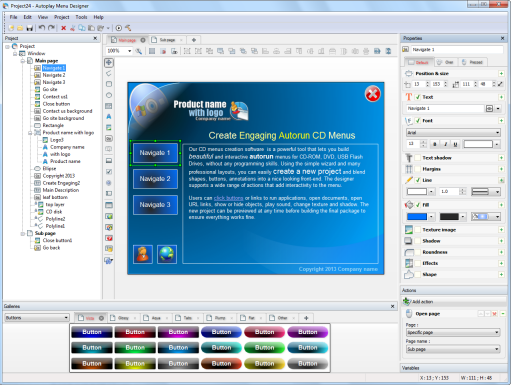
Task: Open the Project menu
Action: 62,17
